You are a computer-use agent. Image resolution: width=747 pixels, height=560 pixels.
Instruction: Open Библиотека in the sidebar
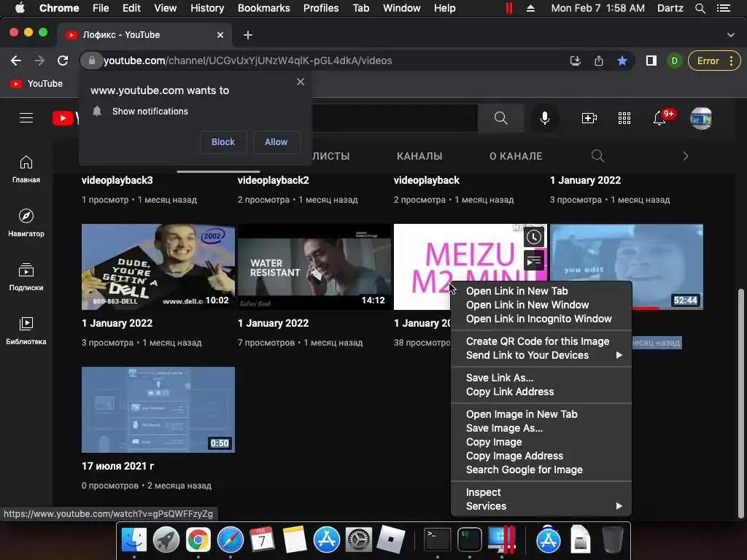[26, 330]
